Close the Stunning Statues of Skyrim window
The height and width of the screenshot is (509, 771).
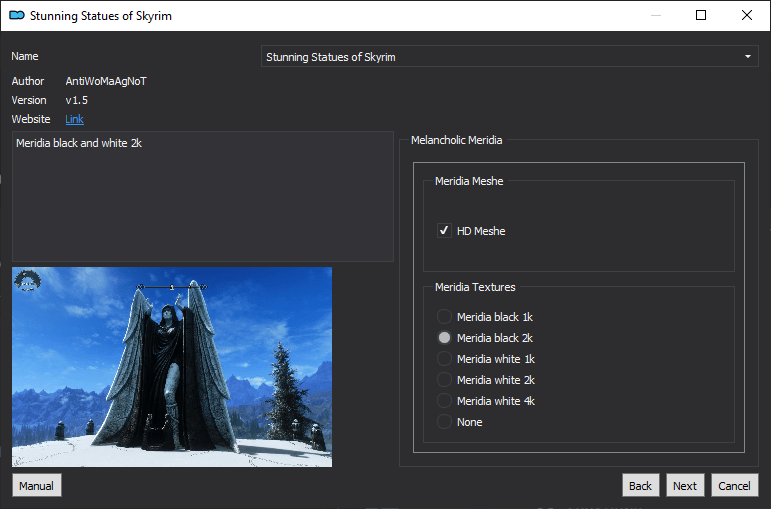coord(746,15)
